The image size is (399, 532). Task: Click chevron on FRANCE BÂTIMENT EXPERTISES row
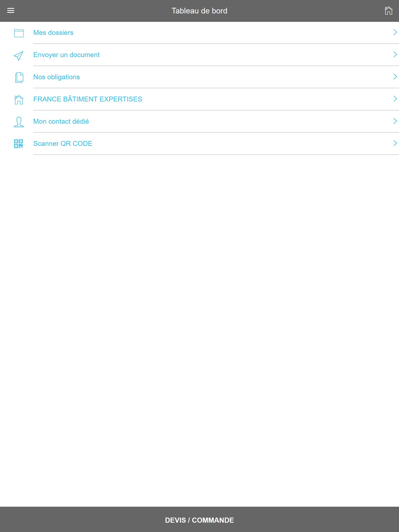coord(395,99)
